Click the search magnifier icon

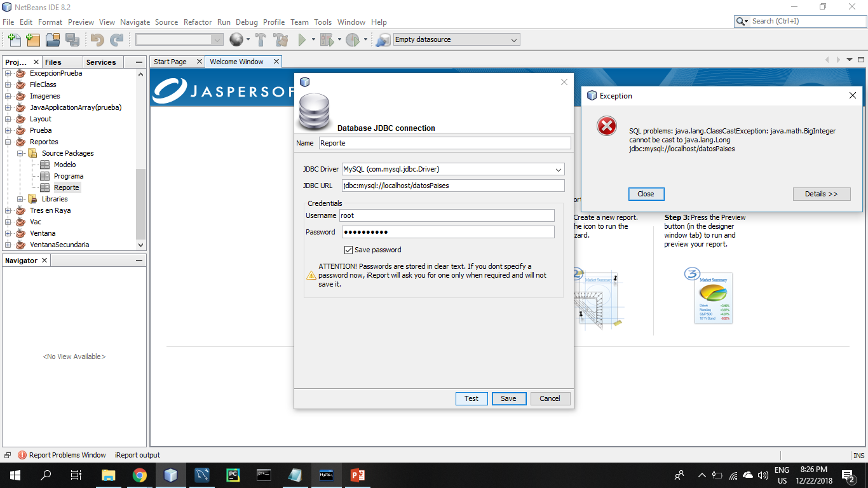741,21
